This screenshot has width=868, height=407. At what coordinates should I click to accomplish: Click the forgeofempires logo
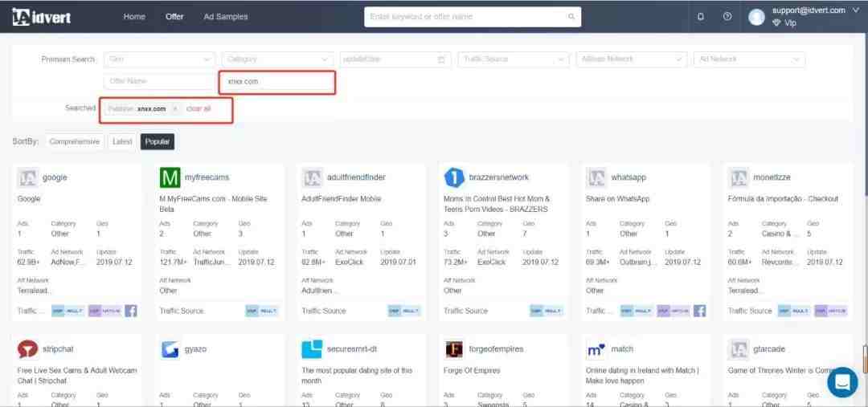pos(454,349)
